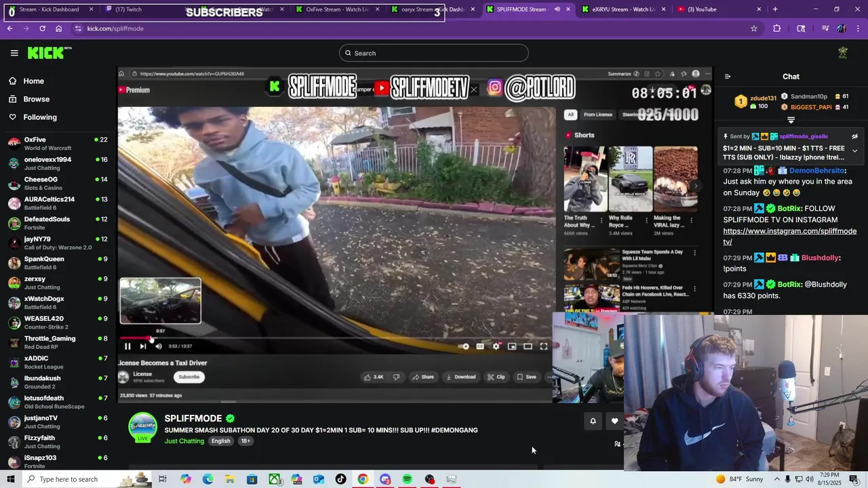Open xWatchDogx channel in sidebar
This screenshot has width=868, height=488.
(58, 302)
